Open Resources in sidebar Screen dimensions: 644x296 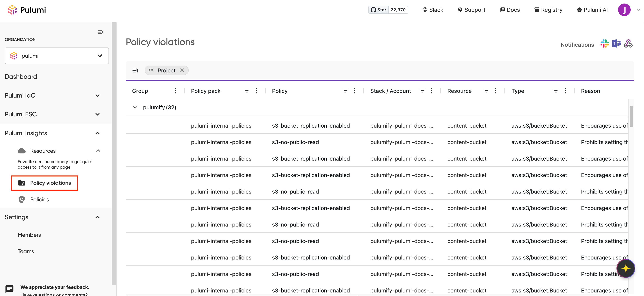click(x=43, y=151)
